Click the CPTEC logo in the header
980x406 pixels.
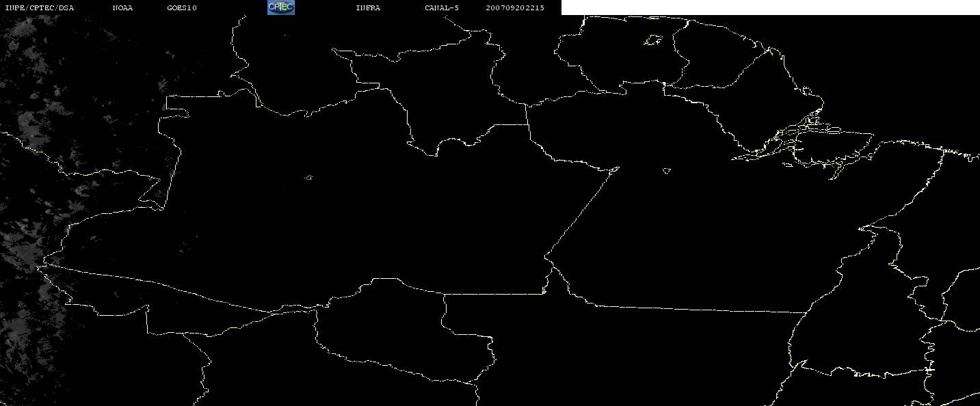tap(280, 7)
